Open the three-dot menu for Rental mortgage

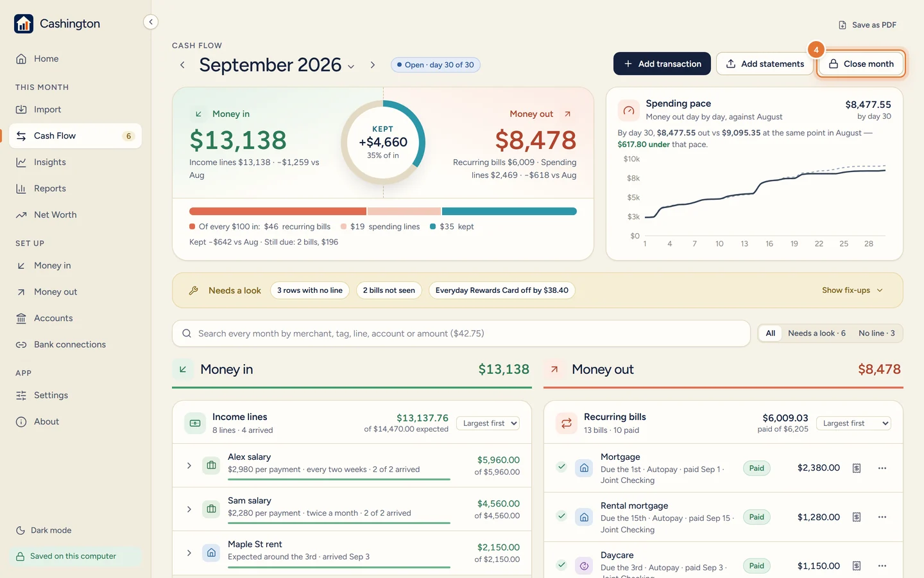point(882,517)
